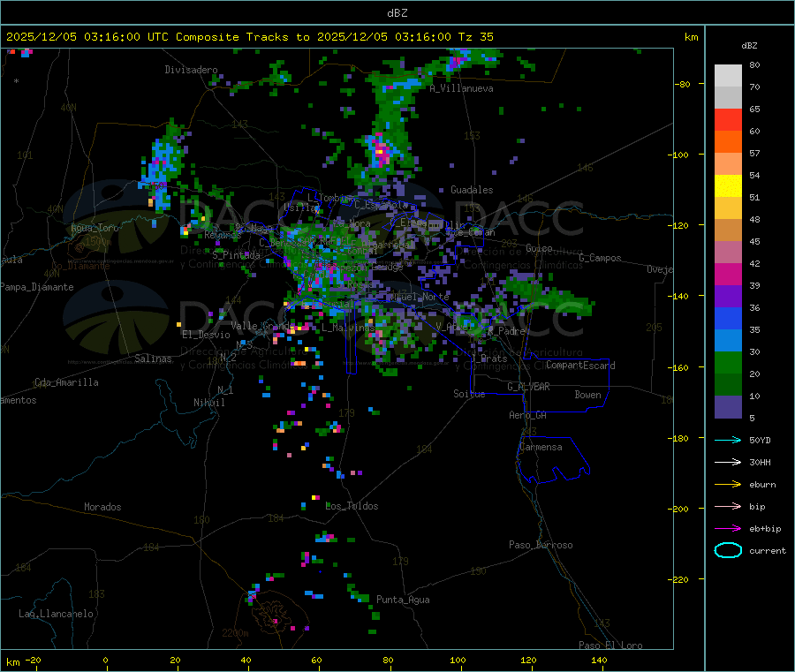Click the Punta_Agua place label

coord(403,600)
